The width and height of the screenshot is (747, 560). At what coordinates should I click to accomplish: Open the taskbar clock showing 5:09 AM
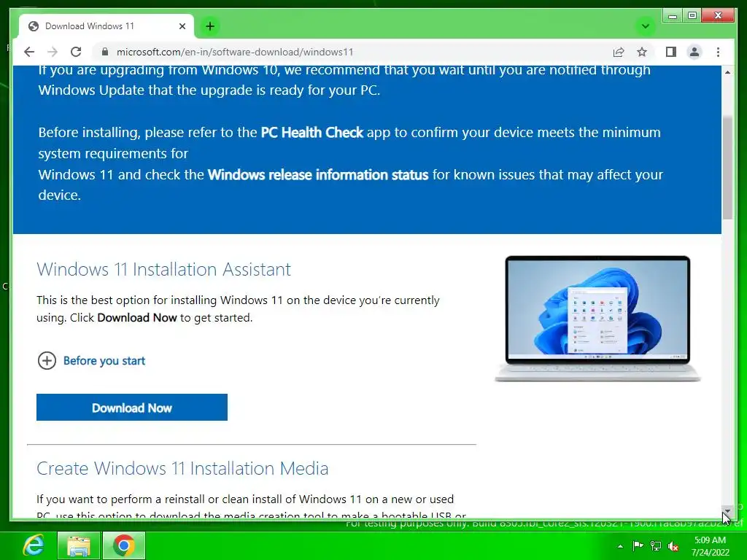(x=710, y=546)
